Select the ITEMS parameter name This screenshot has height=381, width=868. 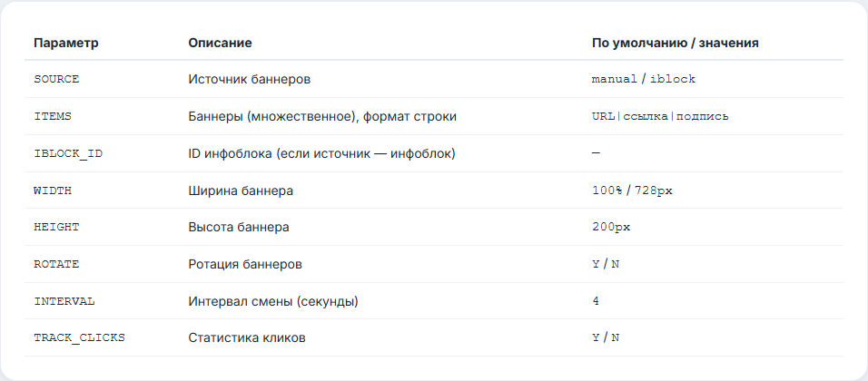(x=53, y=116)
